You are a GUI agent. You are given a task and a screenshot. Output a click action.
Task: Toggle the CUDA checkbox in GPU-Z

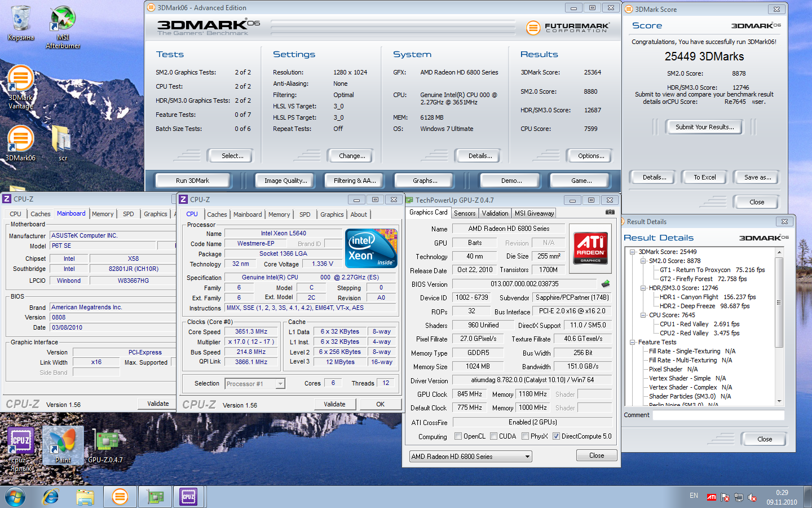494,436
